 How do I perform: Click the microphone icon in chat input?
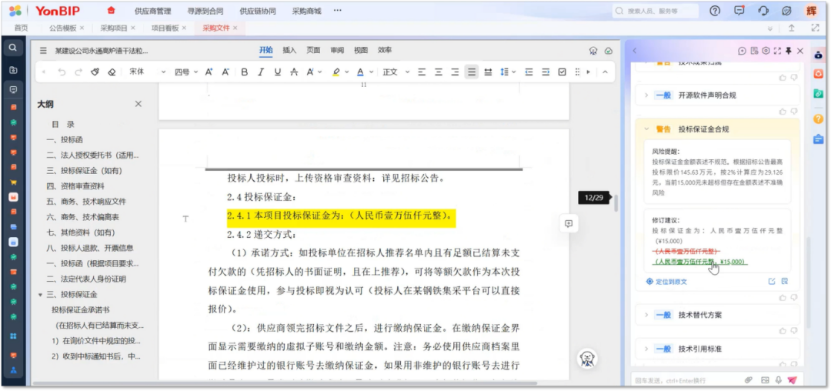(x=778, y=380)
